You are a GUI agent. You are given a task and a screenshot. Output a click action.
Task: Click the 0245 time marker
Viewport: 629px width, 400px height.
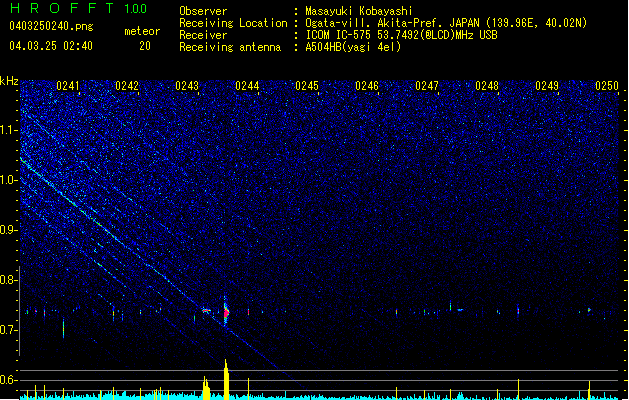pos(307,86)
